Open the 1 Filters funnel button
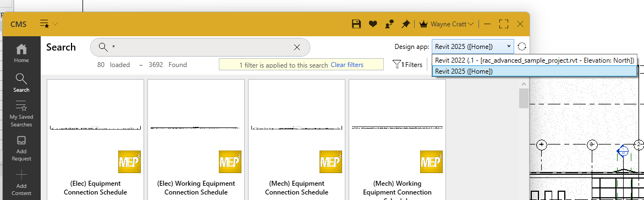 pos(408,64)
